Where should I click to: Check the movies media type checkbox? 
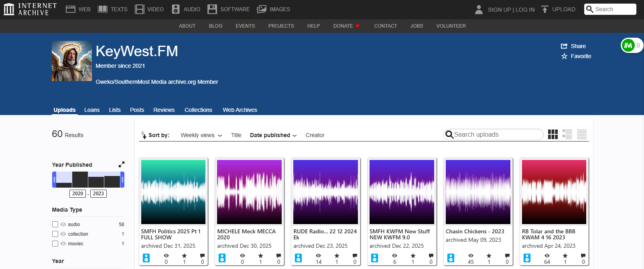pos(55,244)
